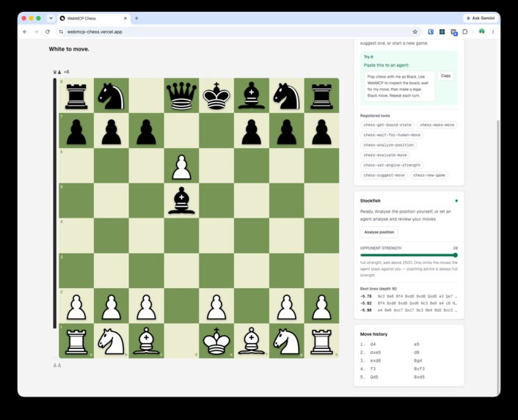The height and width of the screenshot is (420, 518).
Task: Click the black rook on a8
Action: pyautogui.click(x=76, y=96)
